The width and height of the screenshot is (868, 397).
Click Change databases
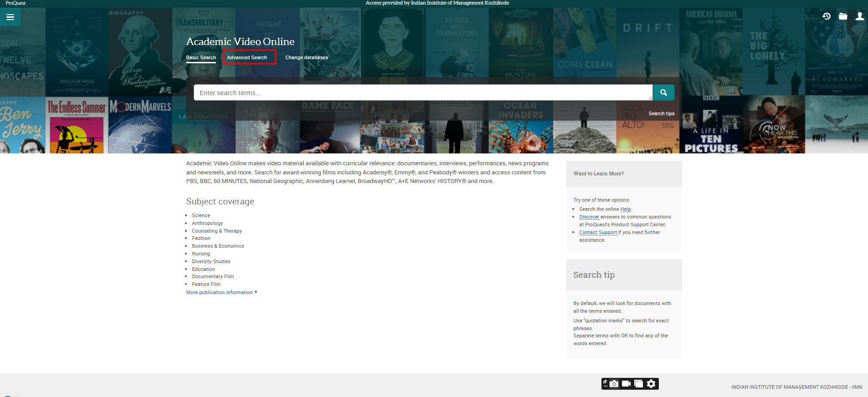coord(307,57)
